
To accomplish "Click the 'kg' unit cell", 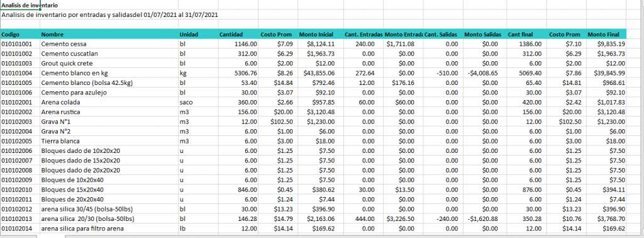I will click(x=197, y=73).
